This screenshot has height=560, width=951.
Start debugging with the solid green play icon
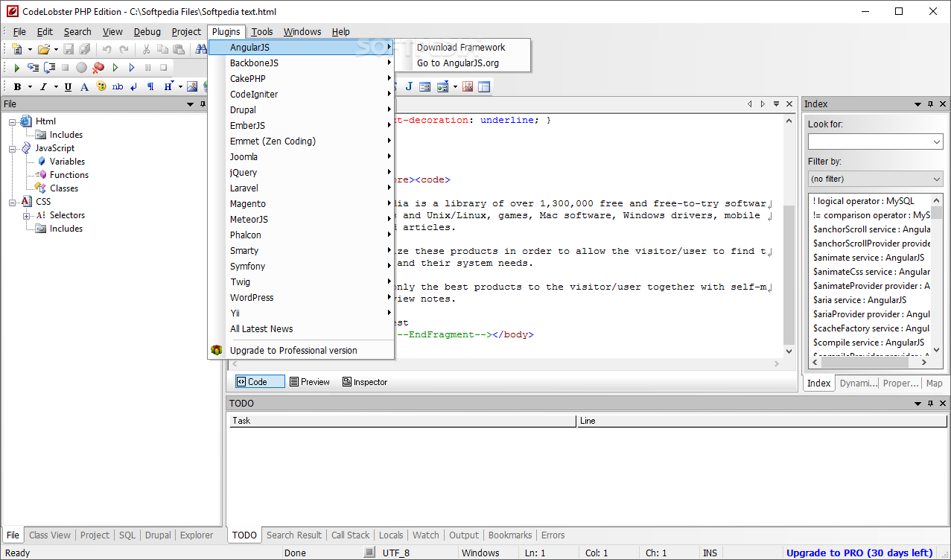(x=17, y=68)
